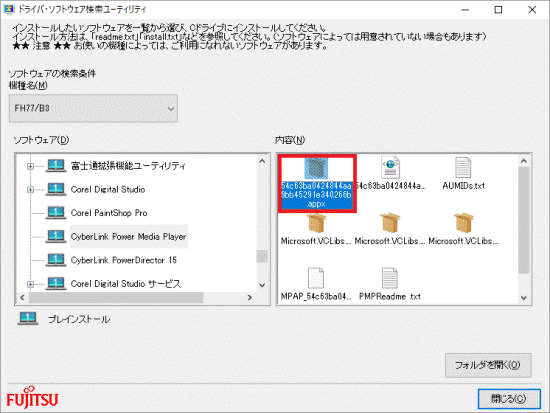Click the software list horizontal scrollbar thumb
Image resolution: width=550 pixels, height=413 pixels.
[116, 298]
